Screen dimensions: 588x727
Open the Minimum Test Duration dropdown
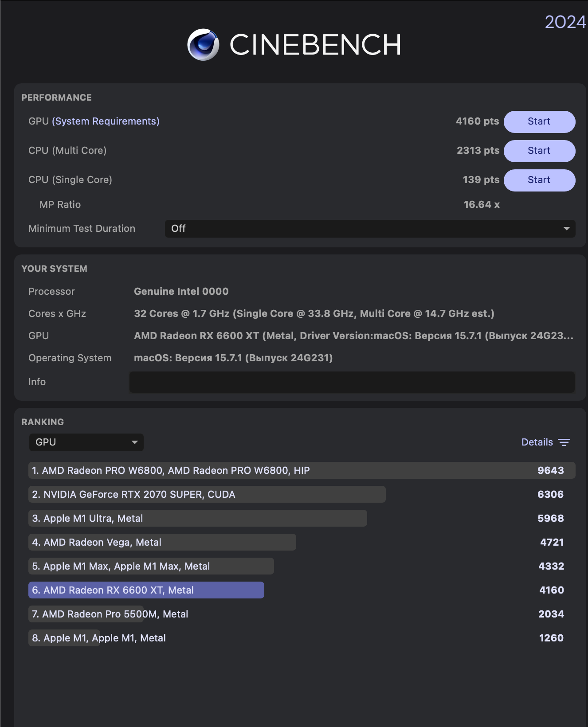tap(370, 229)
